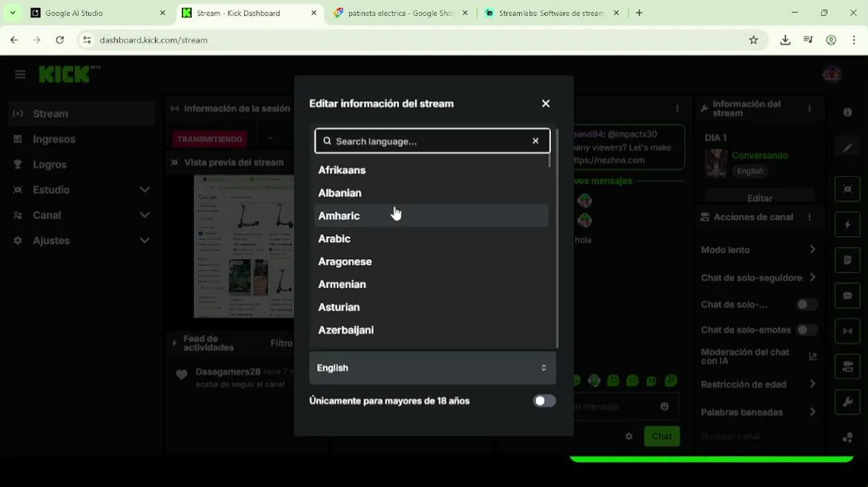
Task: Click Editar button in stream info panel
Action: pos(759,198)
